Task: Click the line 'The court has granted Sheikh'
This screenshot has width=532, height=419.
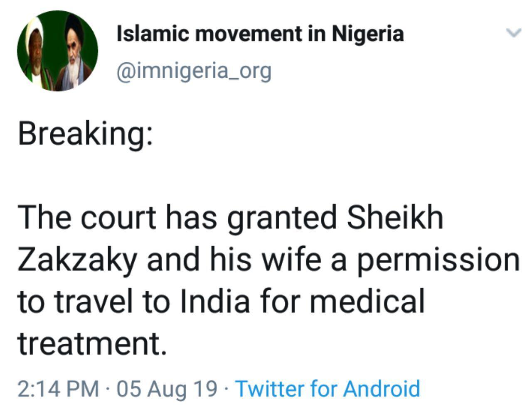Action: click(x=231, y=218)
